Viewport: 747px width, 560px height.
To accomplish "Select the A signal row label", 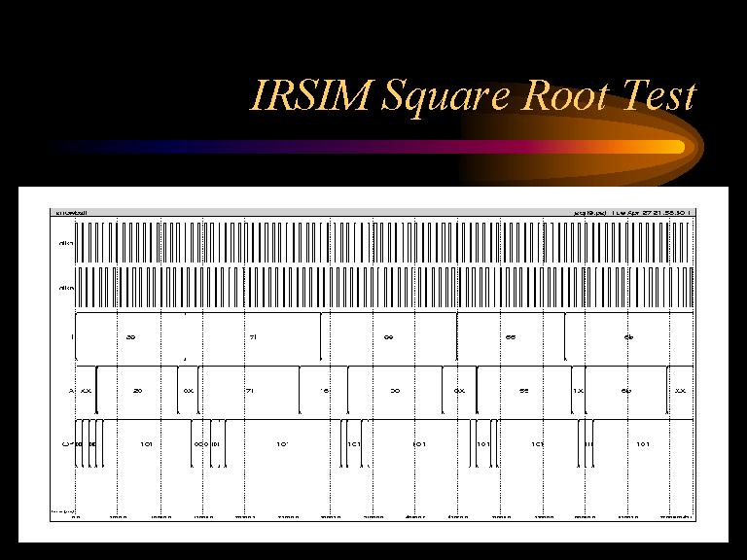I will click(70, 390).
